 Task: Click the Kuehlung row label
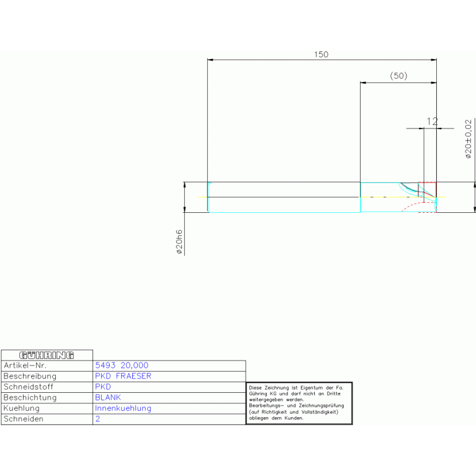[x=22, y=408]
